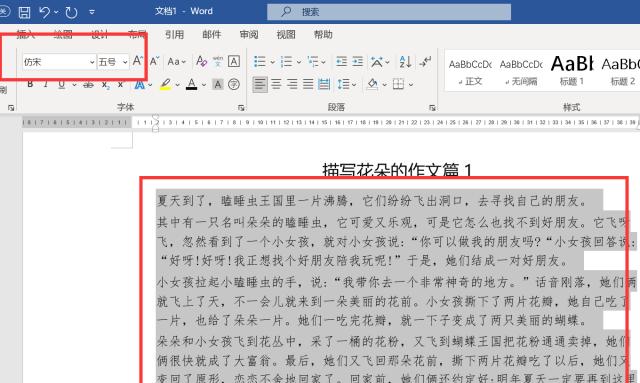Apply paragraph shading fill
The image size is (640, 383).
pos(372,85)
